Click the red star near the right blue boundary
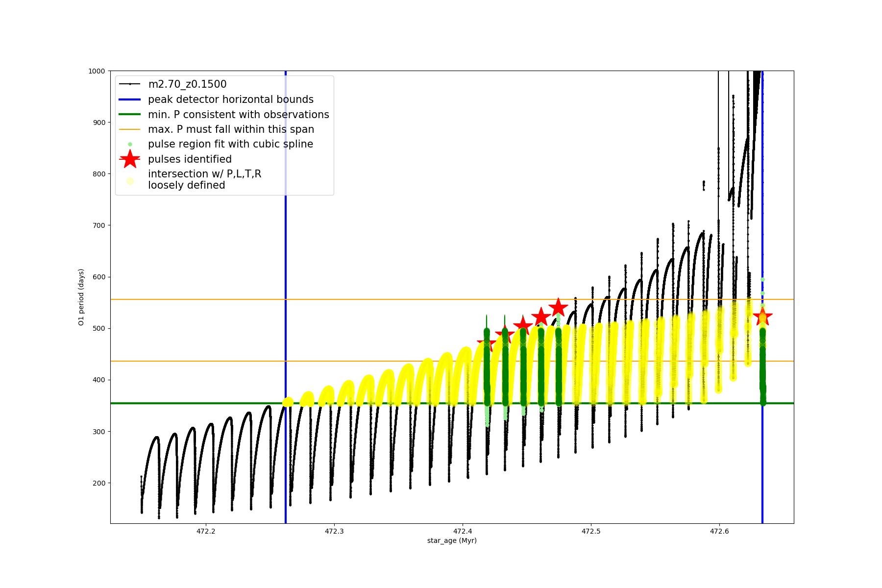This screenshot has height=588, width=882. coord(762,316)
